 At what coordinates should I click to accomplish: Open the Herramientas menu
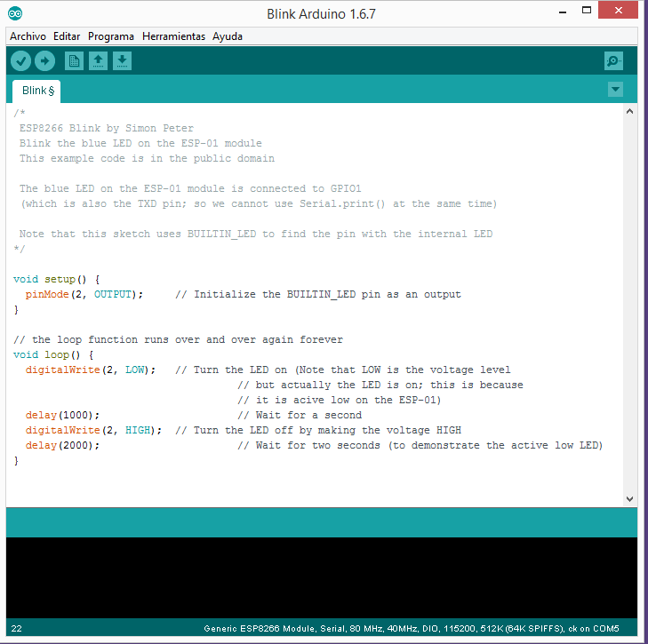(173, 36)
